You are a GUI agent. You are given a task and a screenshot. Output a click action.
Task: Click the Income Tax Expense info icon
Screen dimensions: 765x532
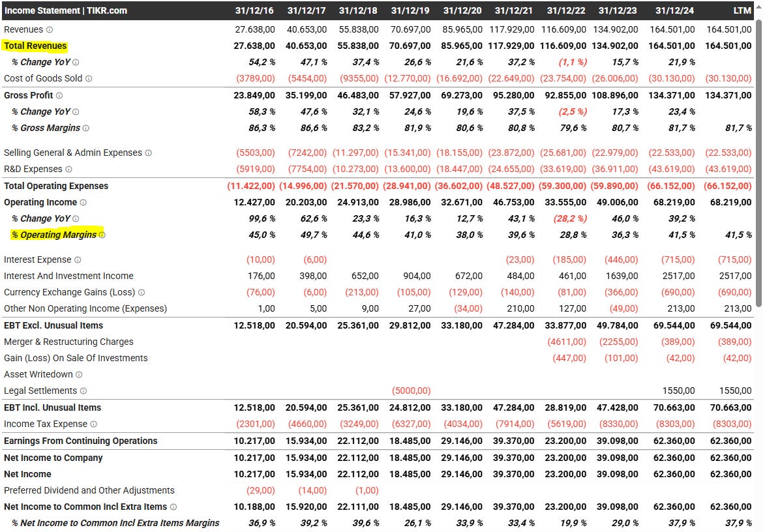94,424
